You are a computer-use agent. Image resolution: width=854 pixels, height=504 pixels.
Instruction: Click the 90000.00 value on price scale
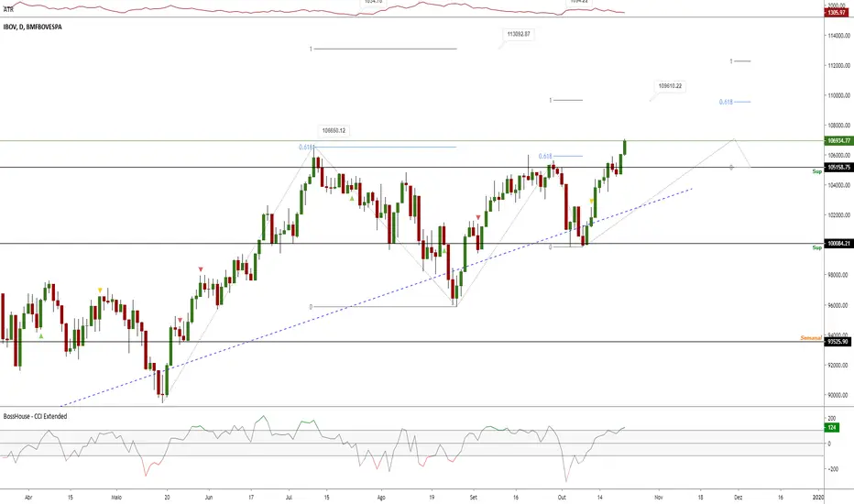coord(838,395)
